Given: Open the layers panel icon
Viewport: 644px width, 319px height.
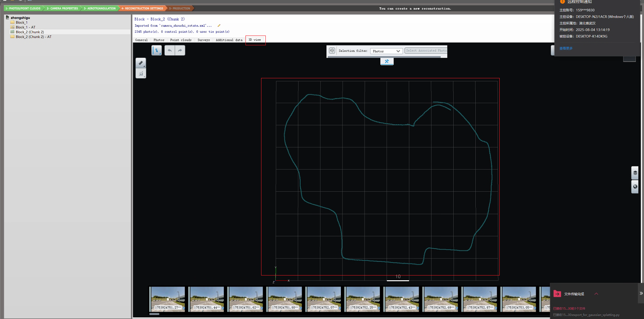Looking at the screenshot, I should pos(635,173).
